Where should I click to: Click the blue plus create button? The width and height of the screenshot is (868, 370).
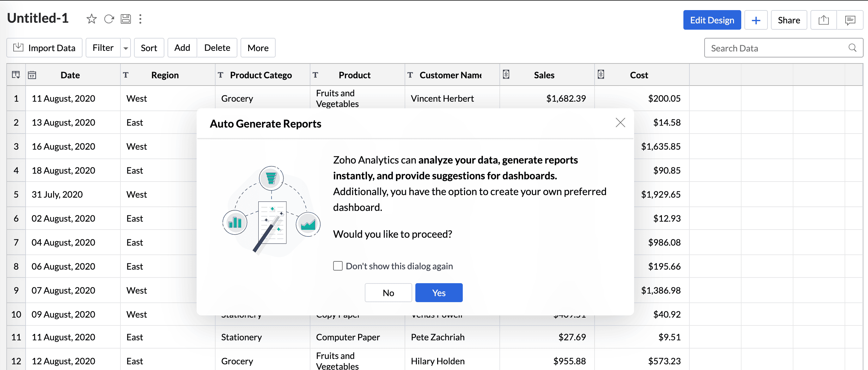coord(756,20)
